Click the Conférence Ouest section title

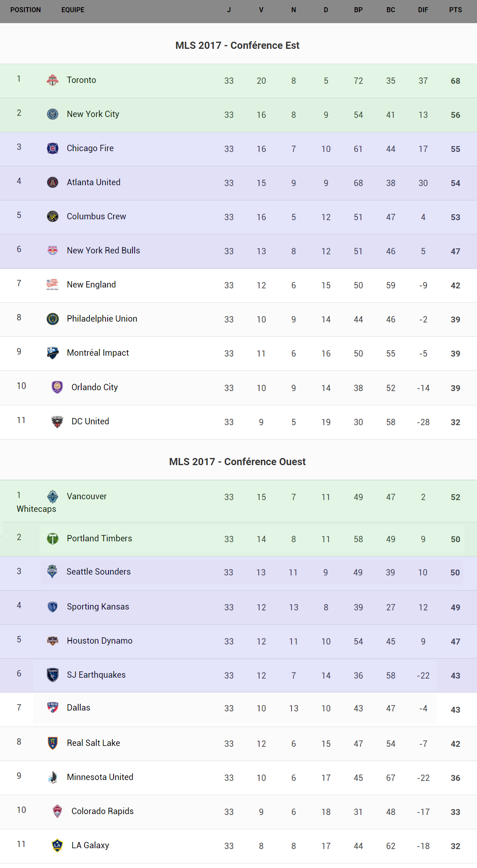tap(237, 462)
